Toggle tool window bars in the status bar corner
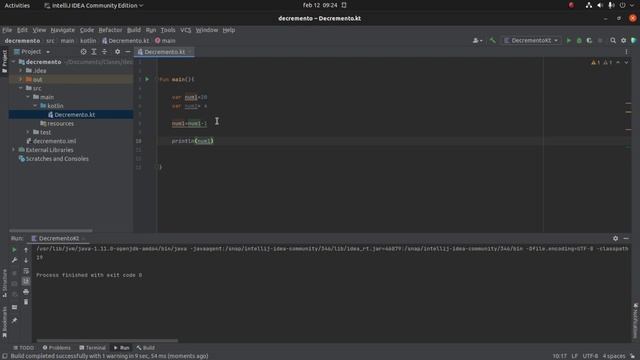Viewport: 640px width, 360px height. (x=4, y=356)
